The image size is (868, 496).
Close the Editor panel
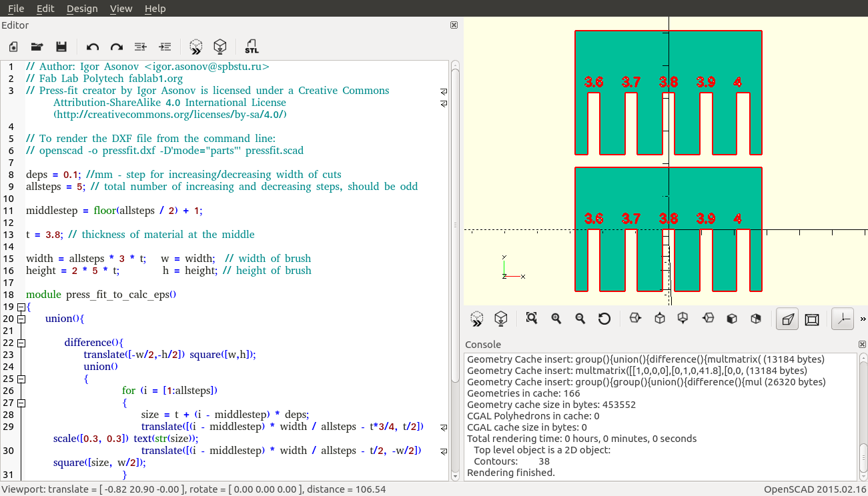[x=454, y=25]
